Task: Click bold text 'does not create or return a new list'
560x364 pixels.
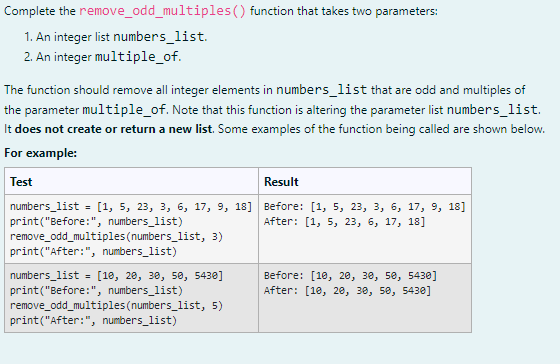Action: [114, 129]
